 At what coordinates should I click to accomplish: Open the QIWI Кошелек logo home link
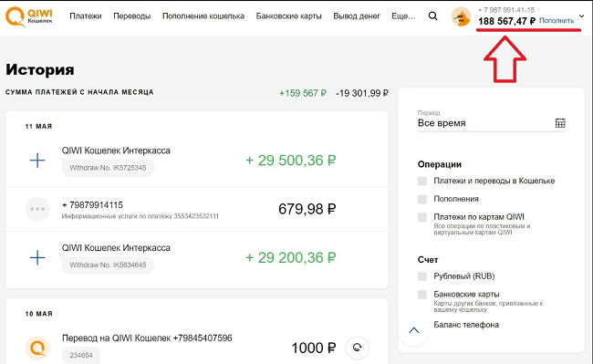29,17
